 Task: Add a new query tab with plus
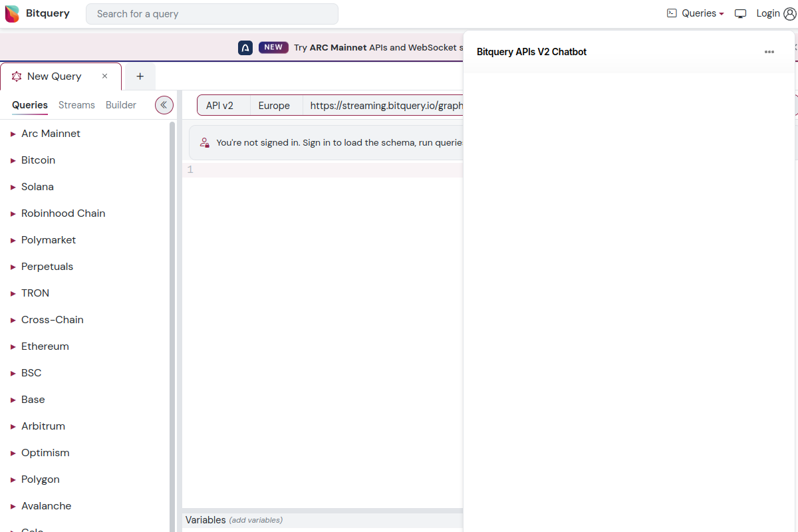(140, 76)
